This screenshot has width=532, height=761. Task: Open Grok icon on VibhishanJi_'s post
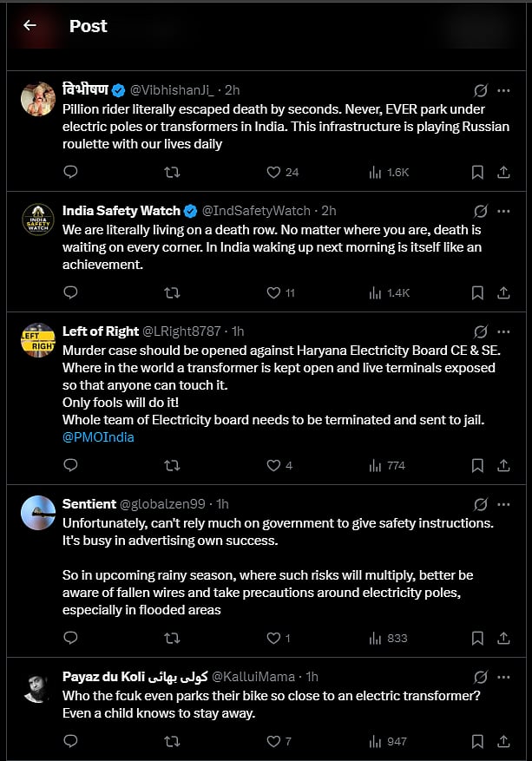480,90
